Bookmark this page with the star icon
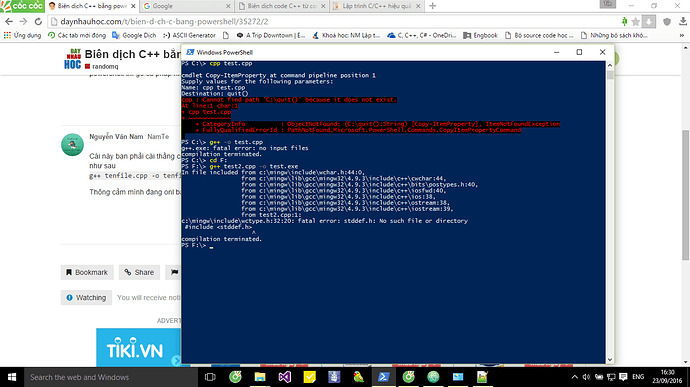Screen dimensions: 690x387 point(635,22)
